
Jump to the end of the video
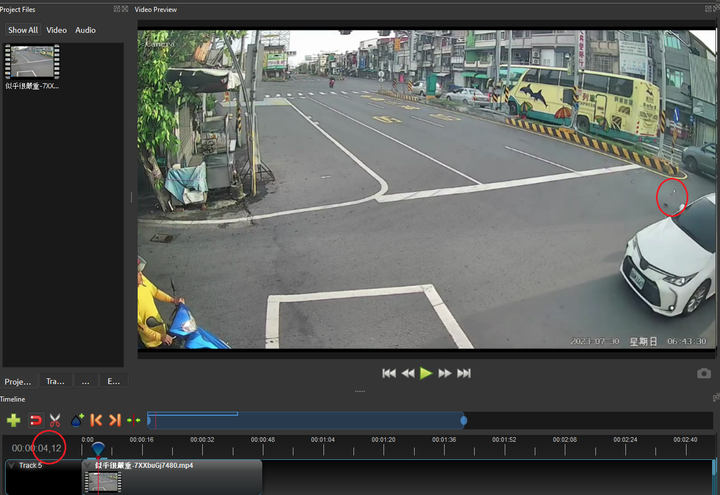coord(464,373)
